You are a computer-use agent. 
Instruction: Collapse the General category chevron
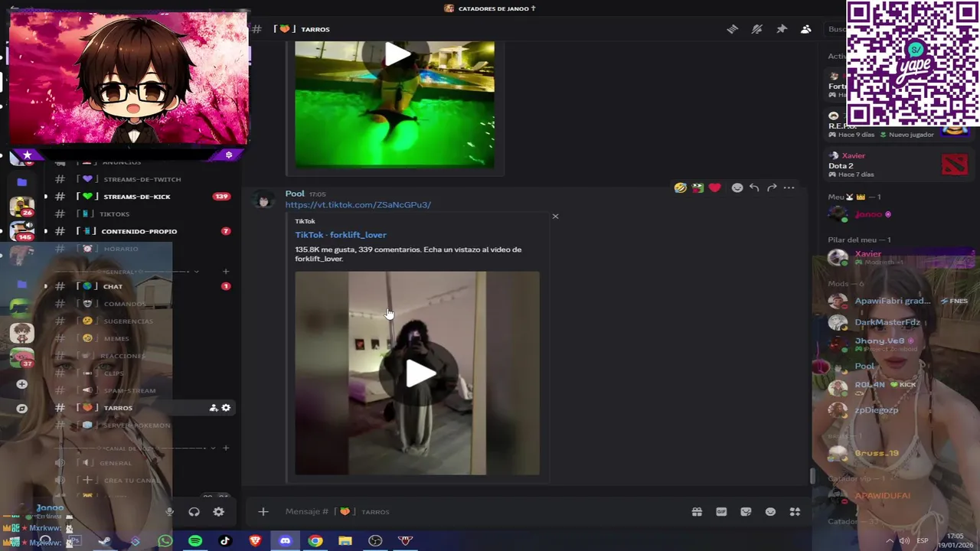pos(197,272)
